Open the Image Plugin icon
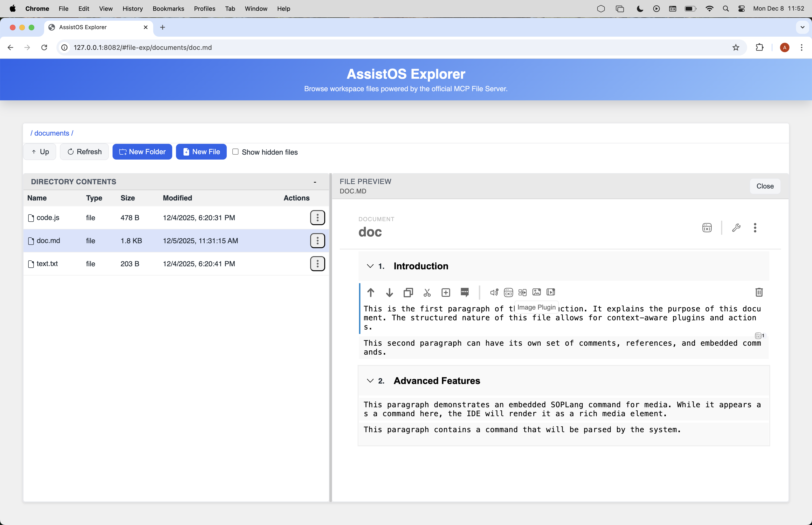812x525 pixels. pos(536,292)
